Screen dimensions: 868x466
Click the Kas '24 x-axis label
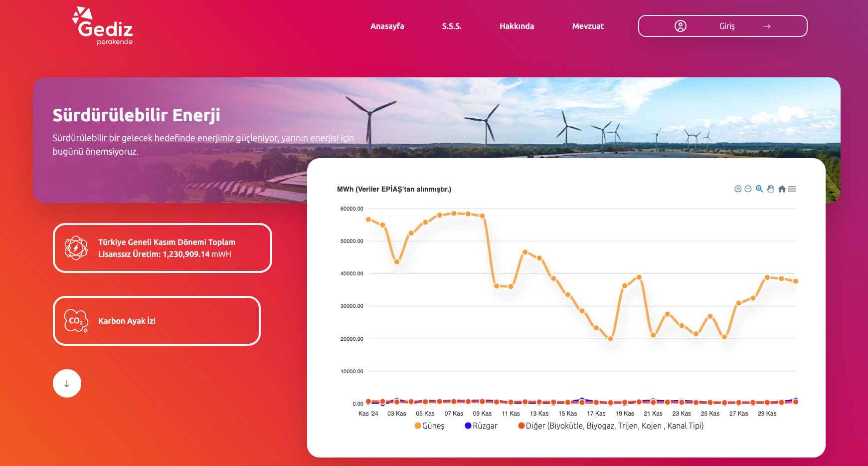[368, 414]
